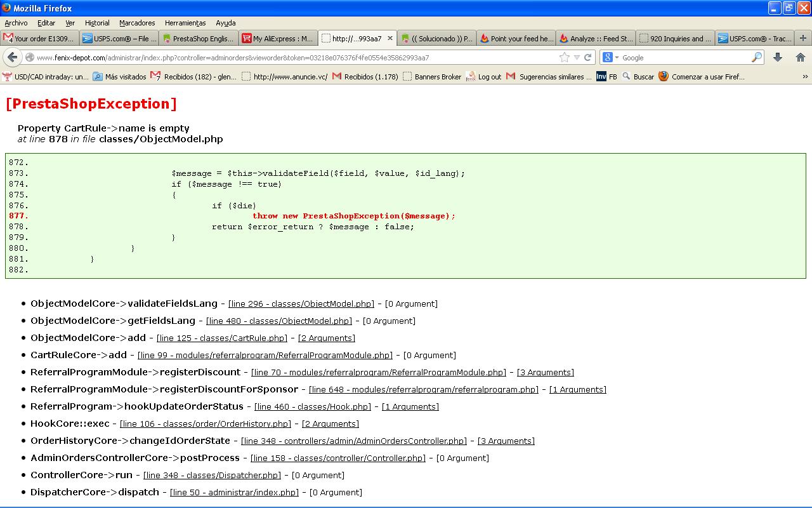Open the Herramientas menu

coord(185,23)
